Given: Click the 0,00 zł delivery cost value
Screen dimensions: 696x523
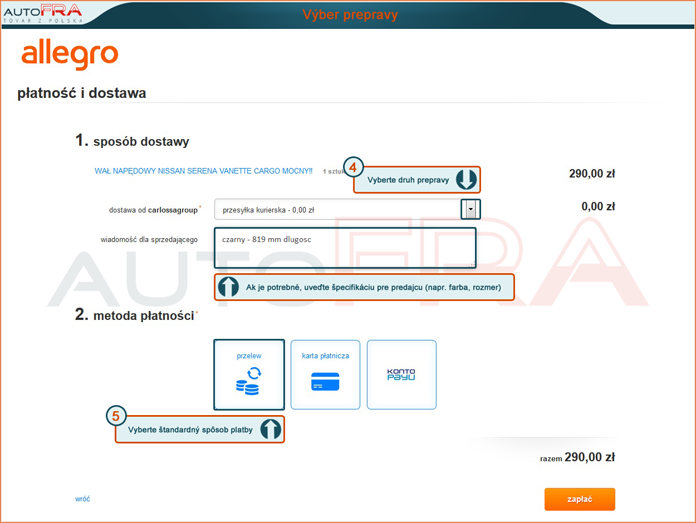Looking at the screenshot, I should [598, 206].
